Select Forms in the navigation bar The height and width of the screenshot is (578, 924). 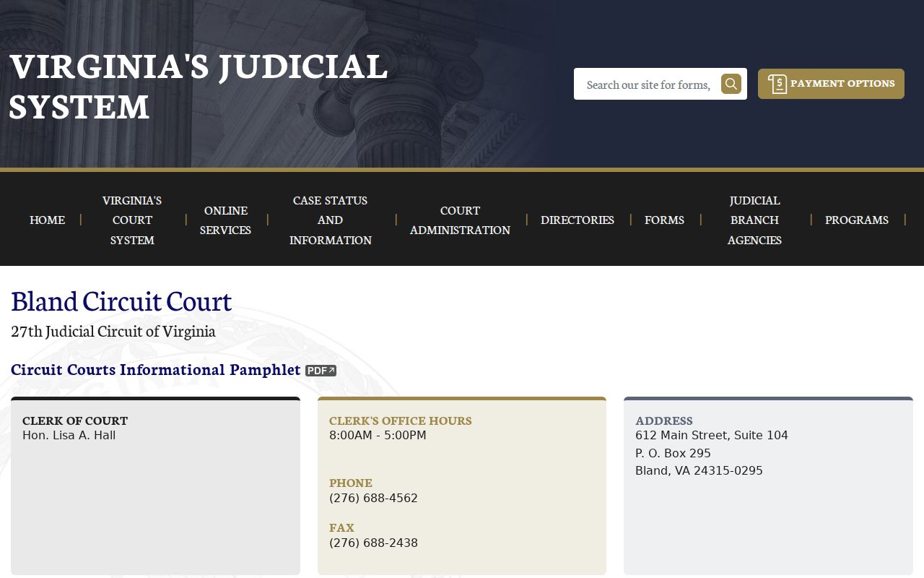pyautogui.click(x=664, y=219)
